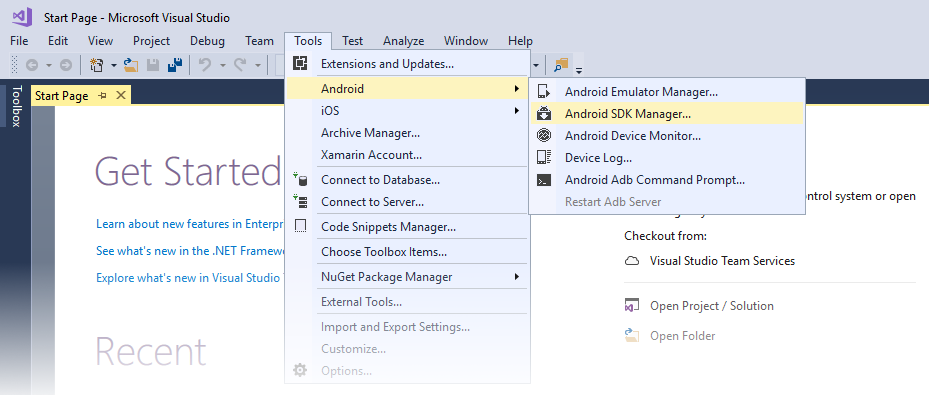Pin the Start Page tab
The width and height of the screenshot is (929, 395).
102,95
